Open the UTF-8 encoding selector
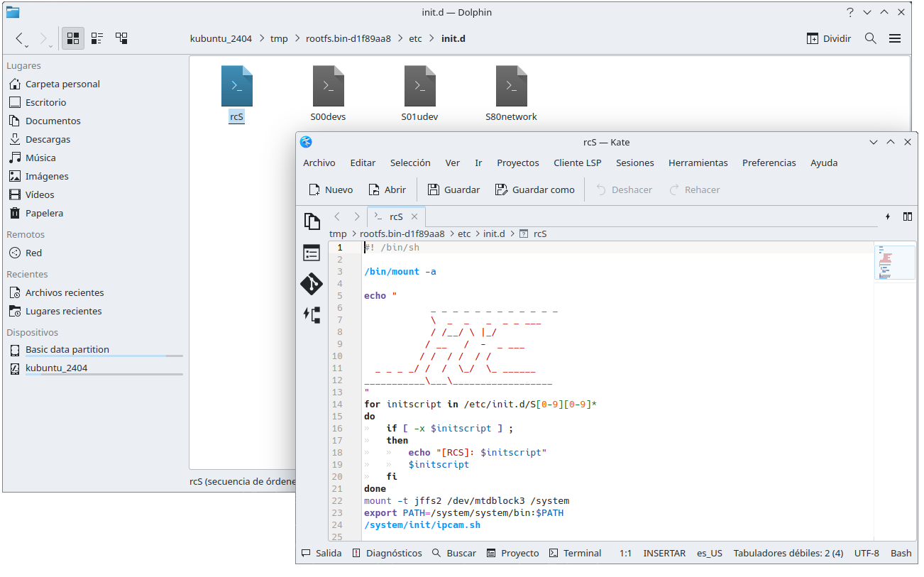This screenshot has height=577, width=924. [867, 553]
